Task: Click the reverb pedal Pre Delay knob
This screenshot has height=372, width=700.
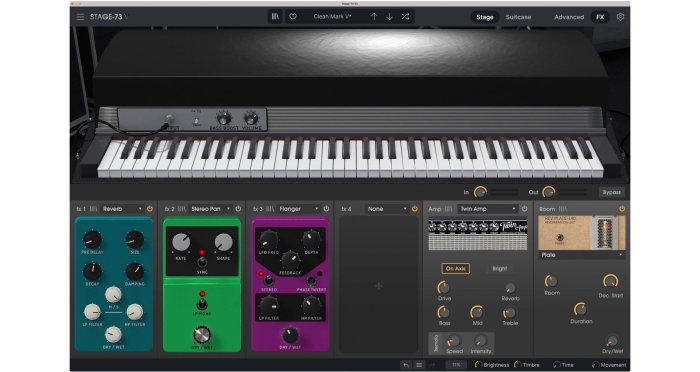Action: click(x=92, y=240)
